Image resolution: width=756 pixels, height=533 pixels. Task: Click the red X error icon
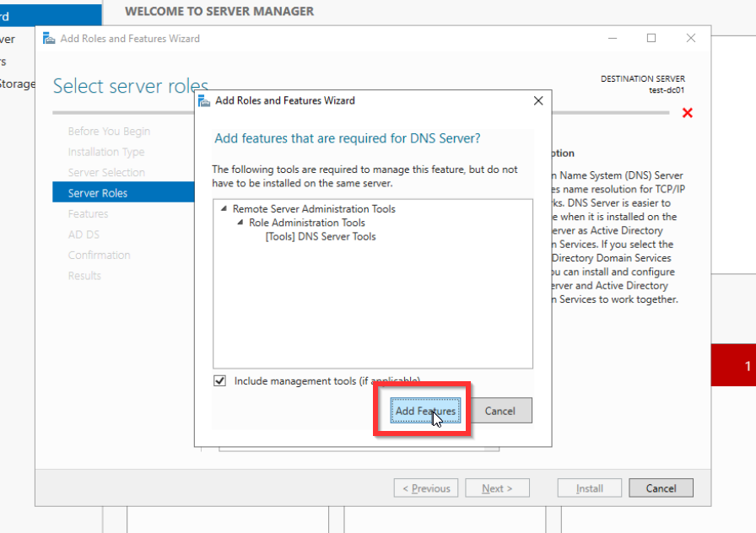(688, 113)
